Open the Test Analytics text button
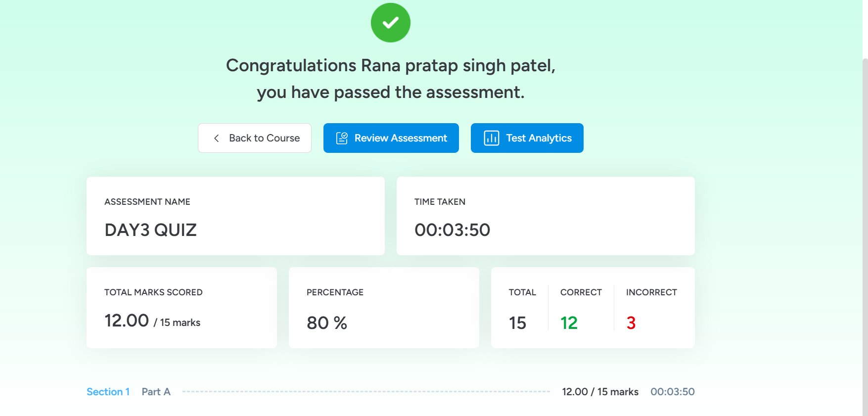 click(539, 139)
